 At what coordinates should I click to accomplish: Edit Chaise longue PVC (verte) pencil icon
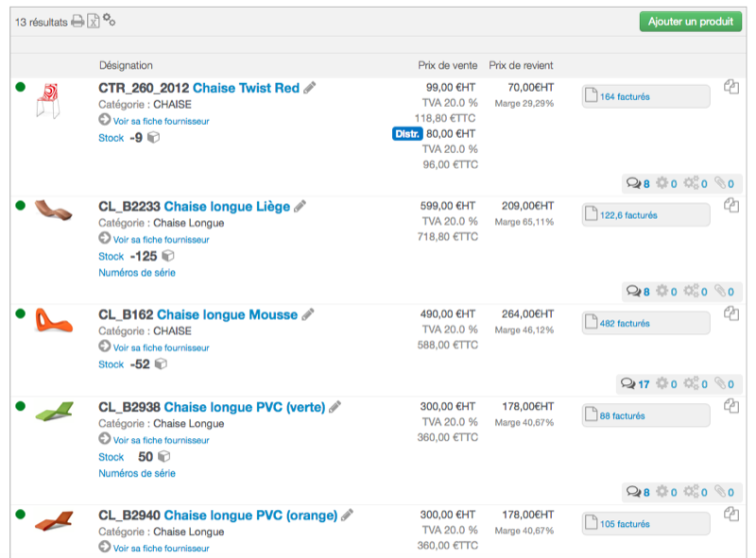click(x=335, y=407)
